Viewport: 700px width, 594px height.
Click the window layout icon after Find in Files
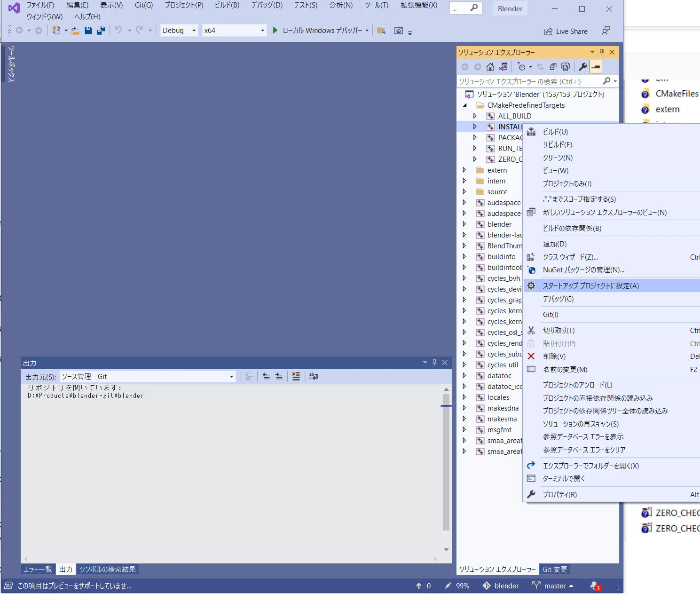pos(399,31)
